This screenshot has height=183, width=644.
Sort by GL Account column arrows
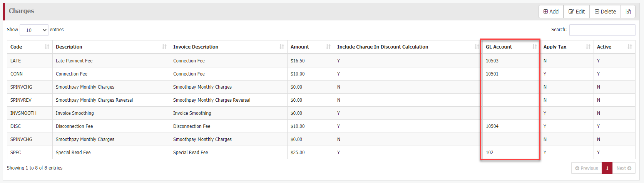tap(534, 47)
